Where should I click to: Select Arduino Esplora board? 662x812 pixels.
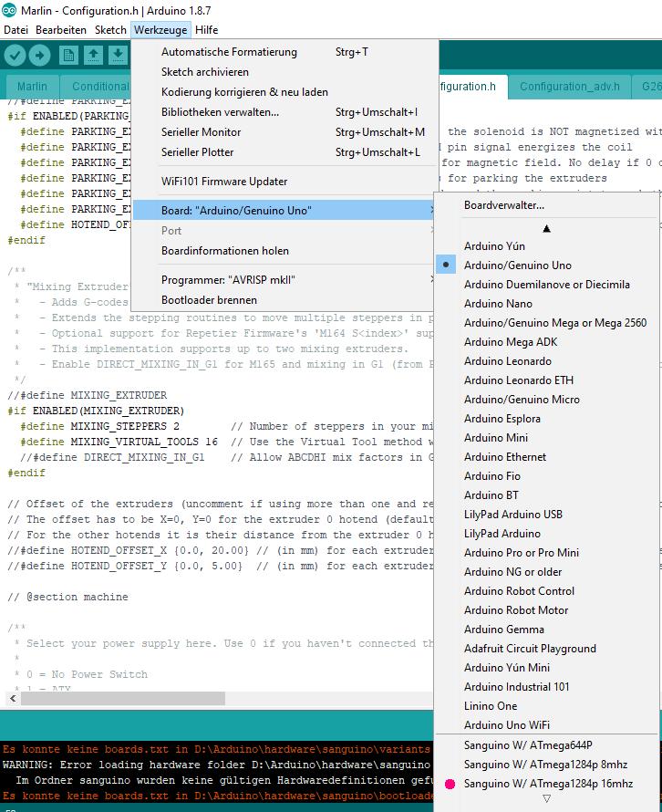[x=546, y=419]
